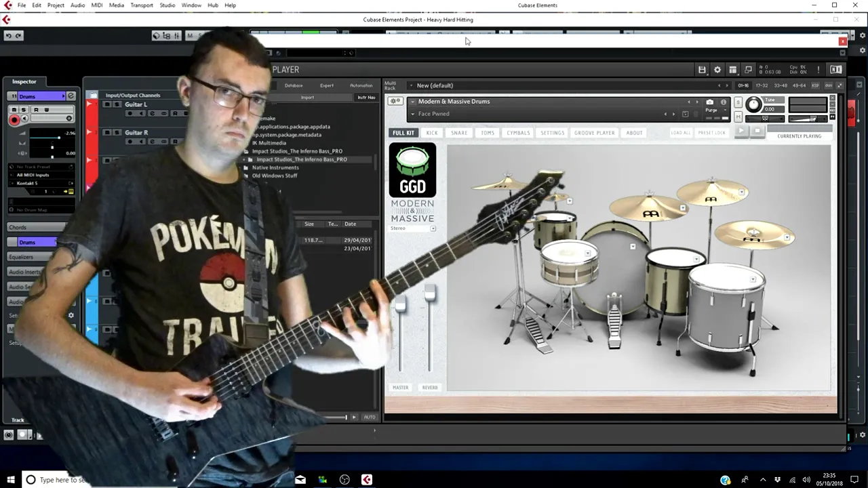
Task: Select MIDI channels 17-32 page
Action: (x=762, y=85)
